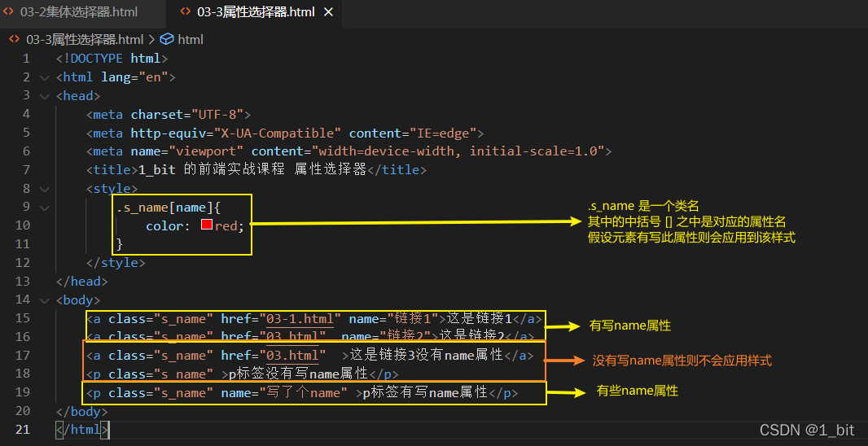
Task: Collapse the html tag fold on line 2
Action: (44, 77)
